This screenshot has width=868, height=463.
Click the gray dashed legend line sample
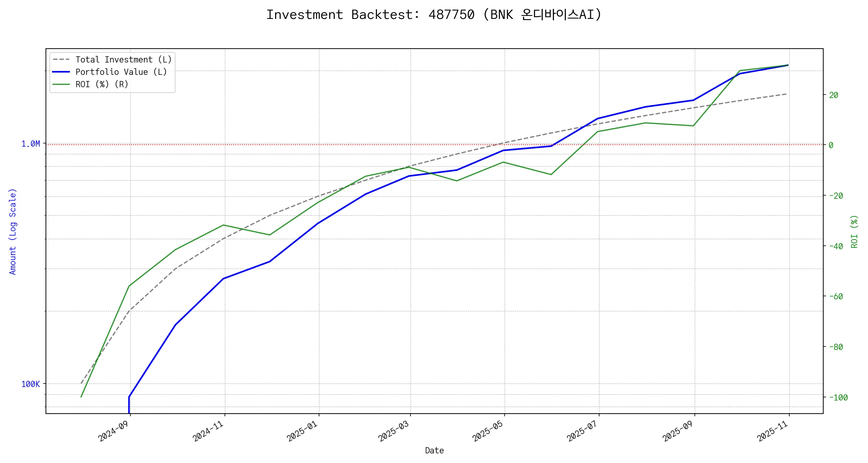pos(61,60)
